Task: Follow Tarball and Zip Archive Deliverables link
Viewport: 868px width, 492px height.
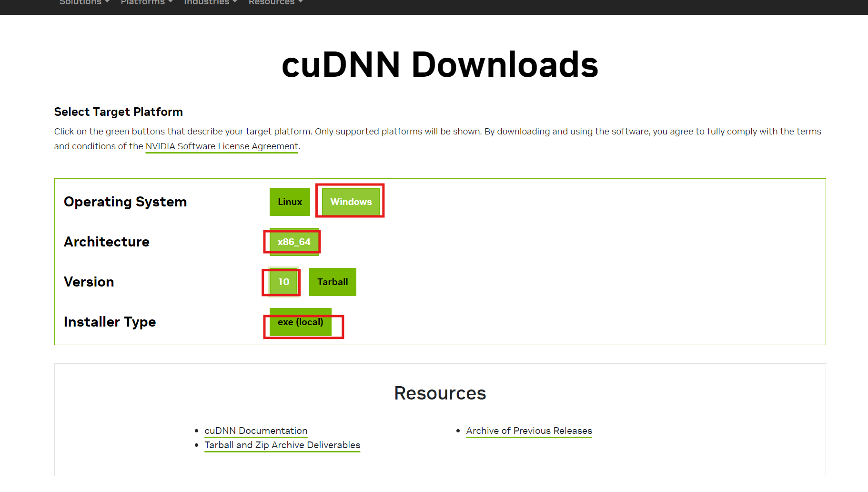Action: pos(283,445)
